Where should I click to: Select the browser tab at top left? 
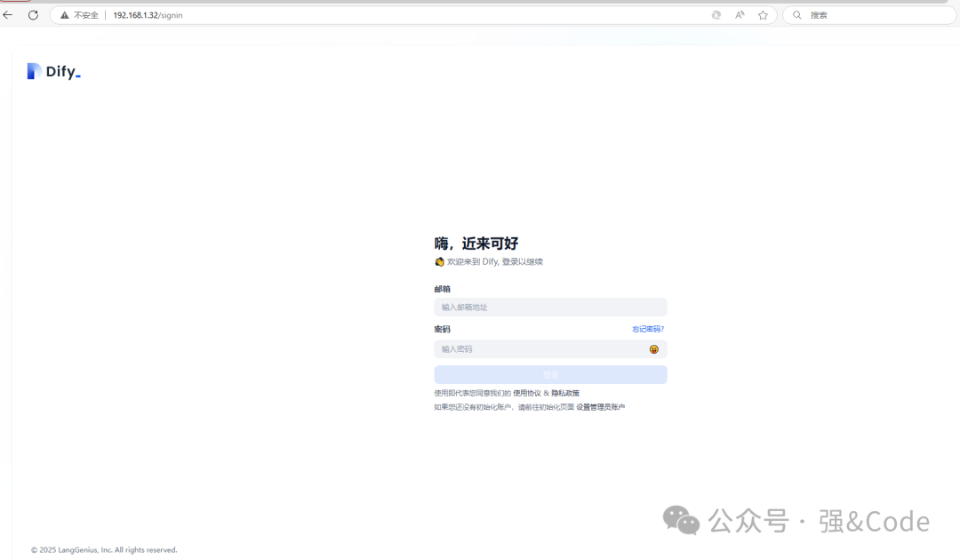[12, 3]
